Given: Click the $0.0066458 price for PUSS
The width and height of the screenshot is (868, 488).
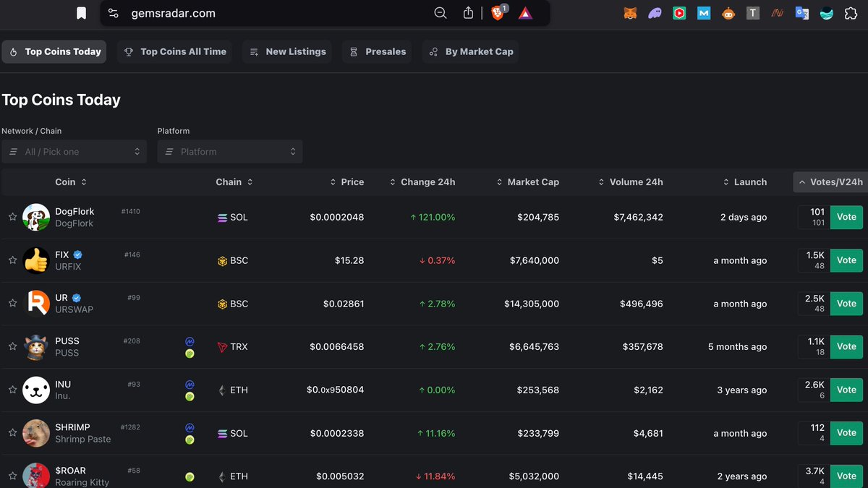Looking at the screenshot, I should [x=337, y=347].
